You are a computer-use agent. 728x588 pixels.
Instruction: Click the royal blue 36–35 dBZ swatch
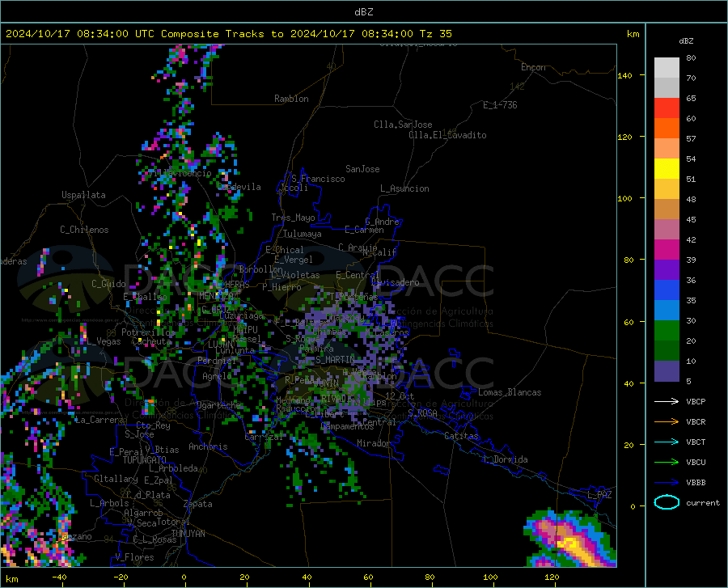tap(667, 290)
